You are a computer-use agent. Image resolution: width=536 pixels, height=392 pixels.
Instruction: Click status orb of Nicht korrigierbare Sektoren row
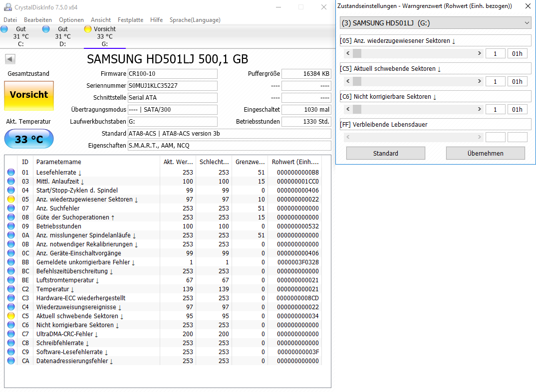coord(11,325)
